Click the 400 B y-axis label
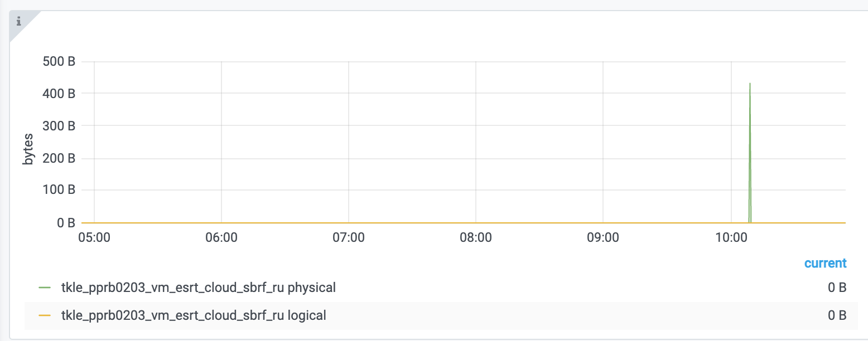The image size is (868, 341). pyautogui.click(x=59, y=94)
